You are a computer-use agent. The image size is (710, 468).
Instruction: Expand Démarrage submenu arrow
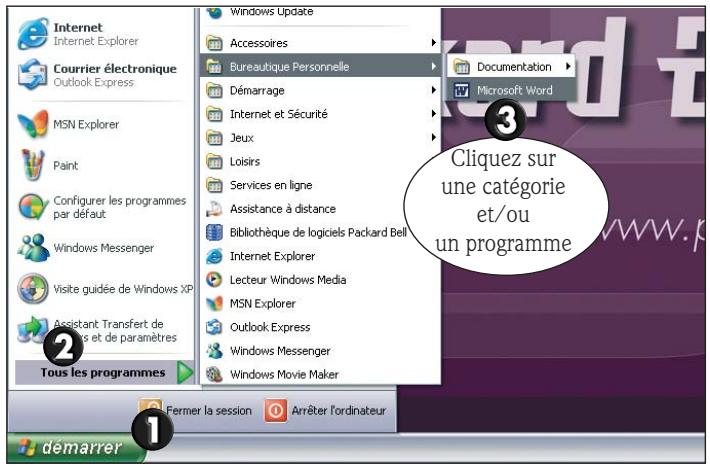433,90
